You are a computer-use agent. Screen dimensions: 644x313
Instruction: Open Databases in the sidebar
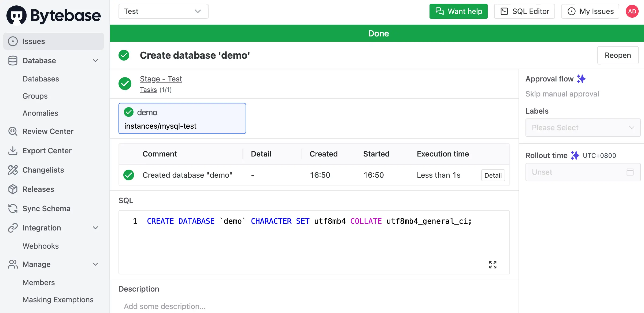pyautogui.click(x=41, y=79)
